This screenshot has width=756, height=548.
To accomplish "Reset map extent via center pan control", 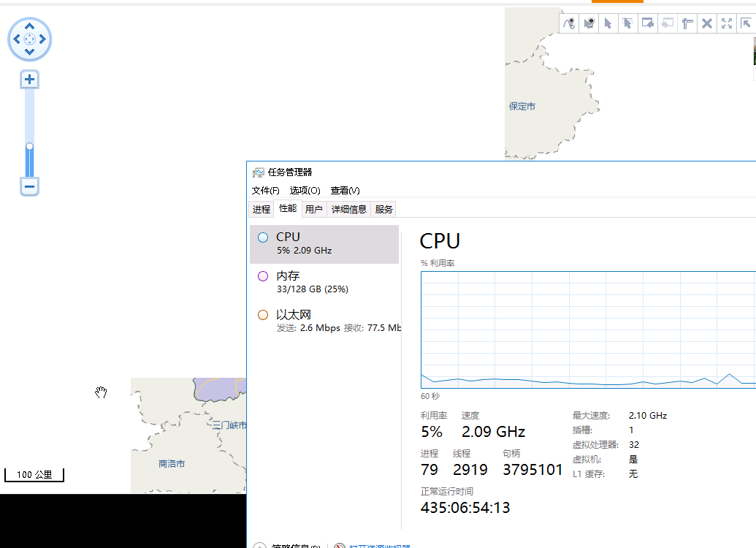I will pos(29,39).
